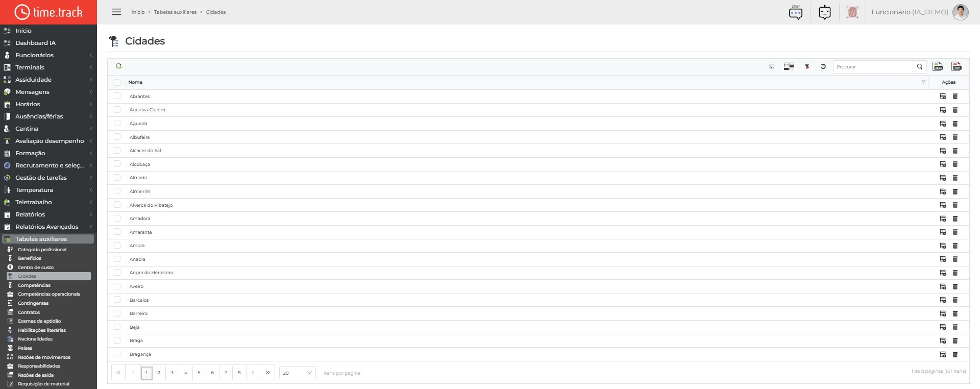The height and width of the screenshot is (389, 980).
Task: Refresh the Cidades table
Action: [x=823, y=66]
